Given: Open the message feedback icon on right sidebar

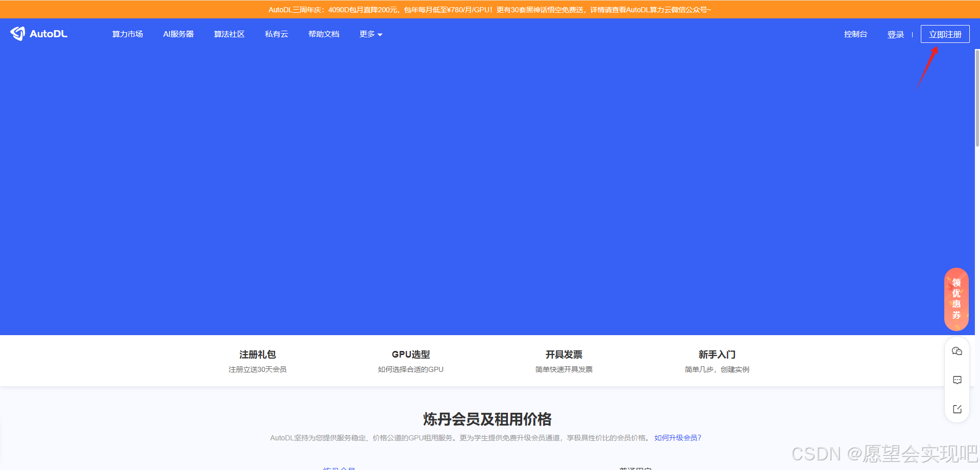Looking at the screenshot, I should (x=957, y=380).
